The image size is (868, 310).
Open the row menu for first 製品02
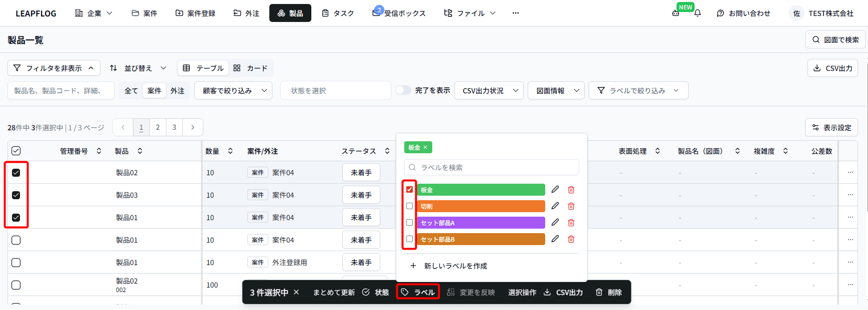click(851, 172)
